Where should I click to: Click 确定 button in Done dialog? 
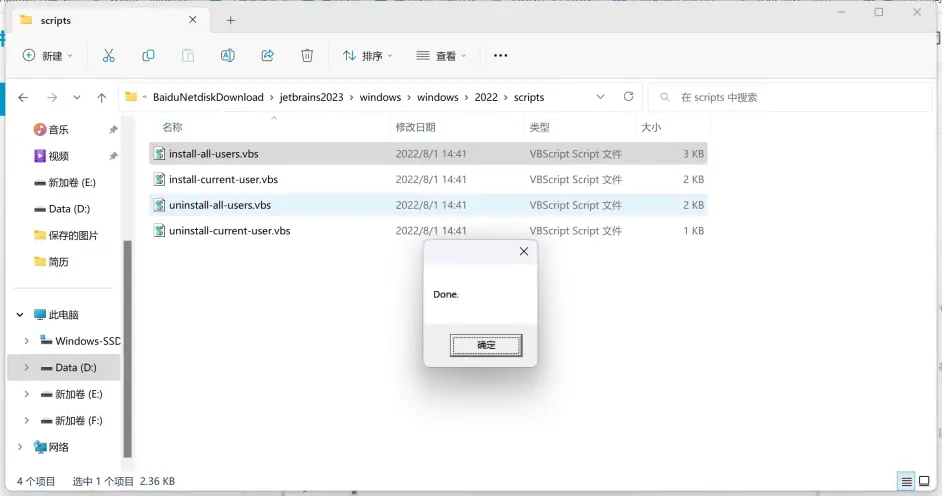click(486, 345)
